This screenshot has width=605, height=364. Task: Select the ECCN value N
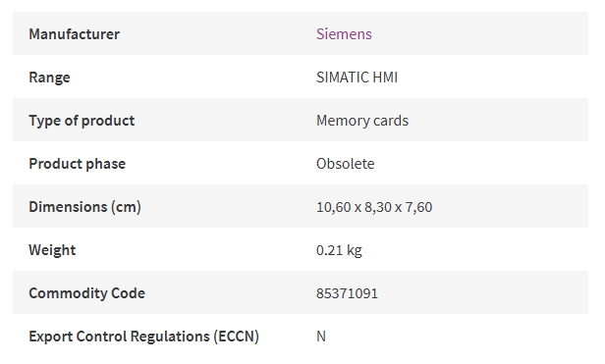click(x=321, y=337)
